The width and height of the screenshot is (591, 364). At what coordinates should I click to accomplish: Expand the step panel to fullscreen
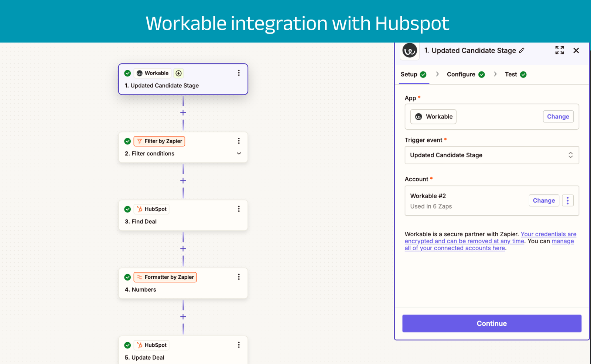[560, 50]
